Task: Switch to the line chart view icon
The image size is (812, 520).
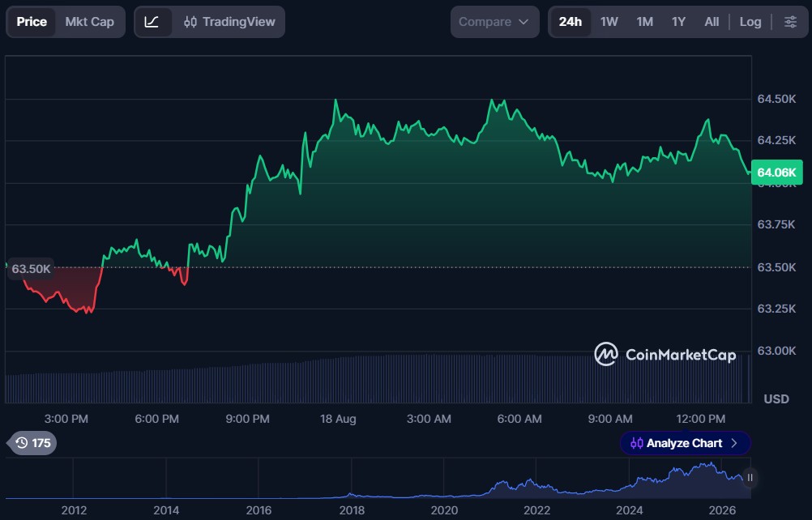Action: (x=152, y=22)
